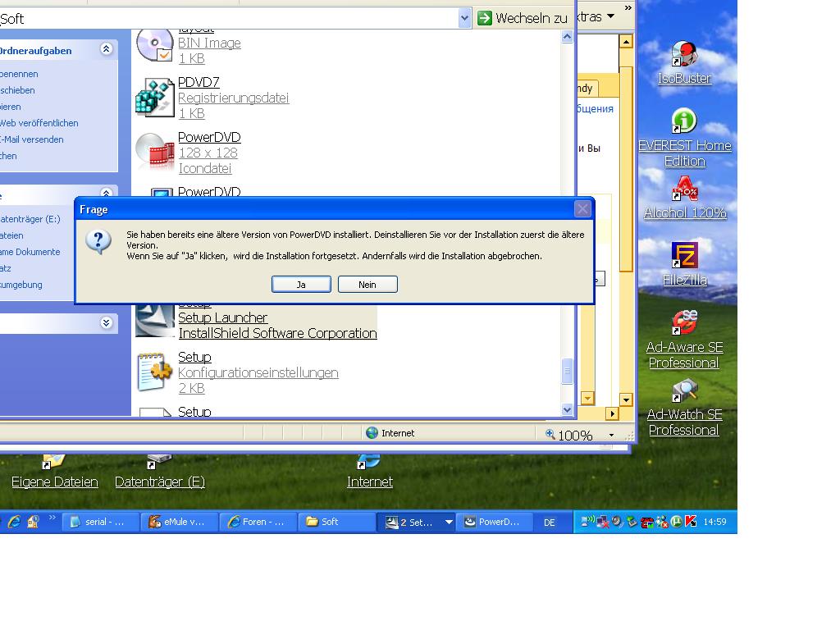This screenshot has height=630, width=840.
Task: Click the 'Setup Launcher' file description text
Action: point(223,317)
